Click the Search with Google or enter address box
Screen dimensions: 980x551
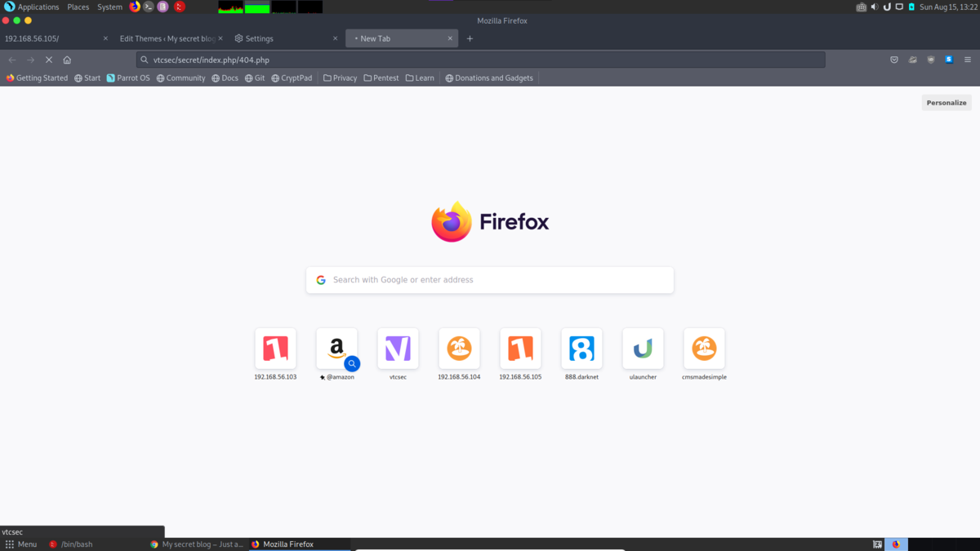(490, 280)
